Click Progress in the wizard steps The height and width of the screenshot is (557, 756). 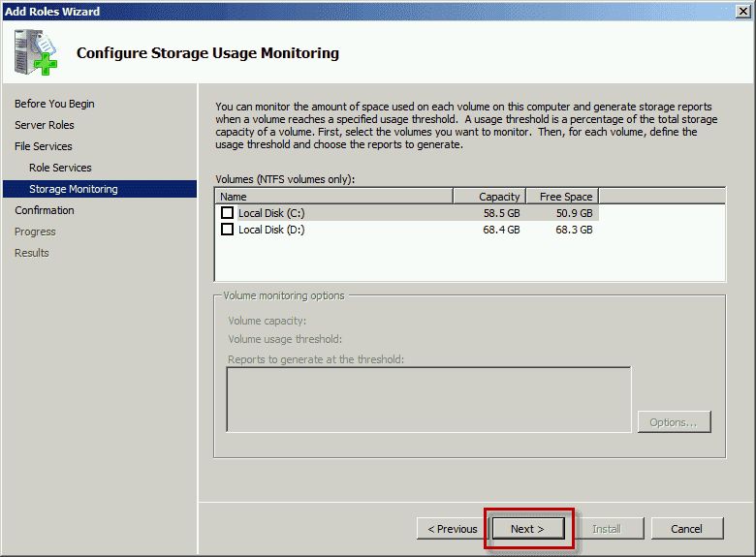35,232
